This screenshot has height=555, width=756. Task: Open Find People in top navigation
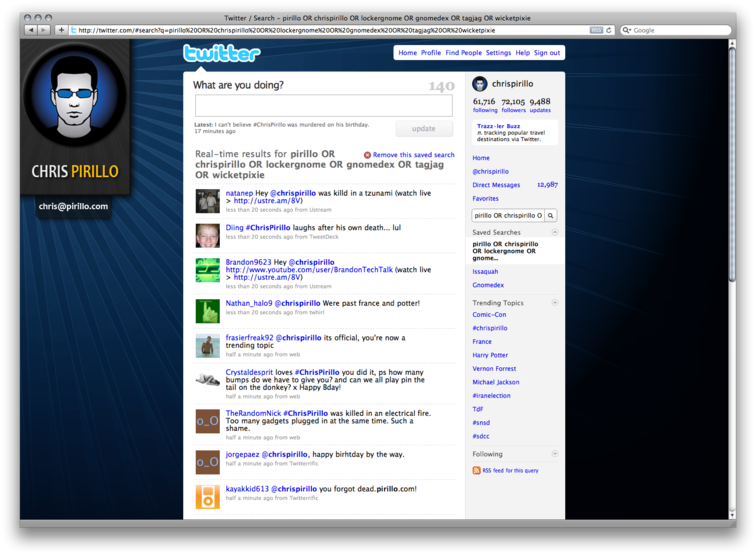coord(463,53)
